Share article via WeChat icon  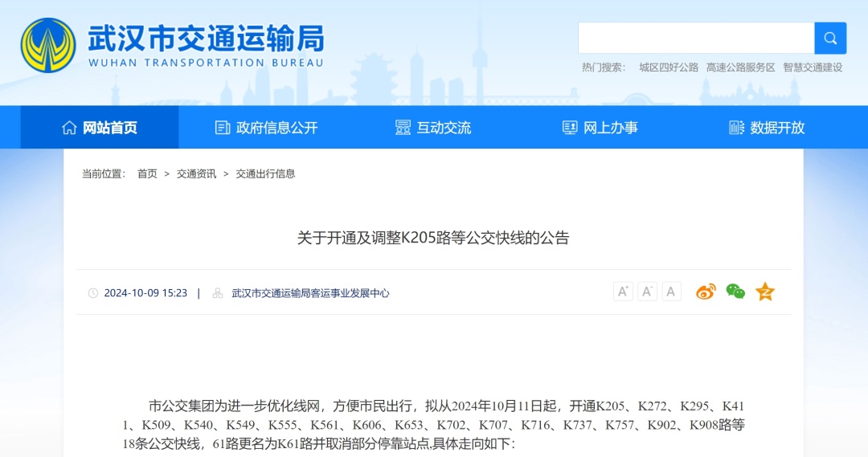(735, 292)
